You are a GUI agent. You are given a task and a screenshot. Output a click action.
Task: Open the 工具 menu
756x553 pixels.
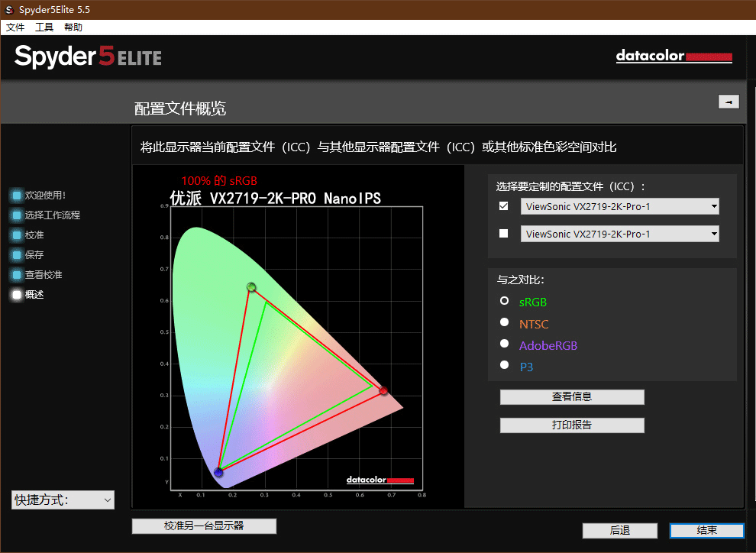point(44,27)
